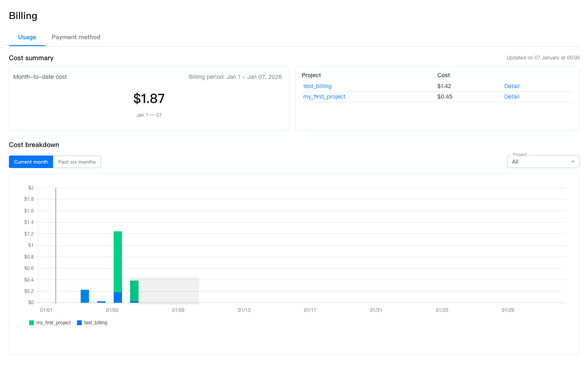
Task: Toggle the green my_first_project legend swatch
Action: point(32,323)
